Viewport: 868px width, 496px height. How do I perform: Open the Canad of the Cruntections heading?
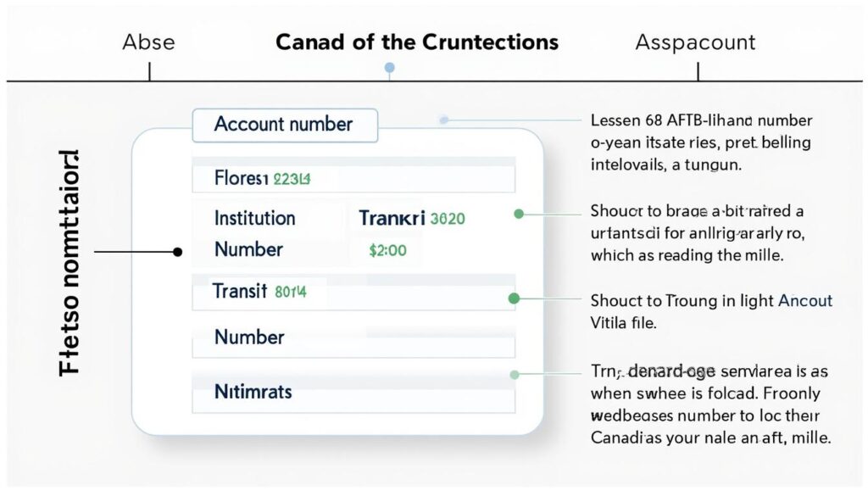pos(417,42)
